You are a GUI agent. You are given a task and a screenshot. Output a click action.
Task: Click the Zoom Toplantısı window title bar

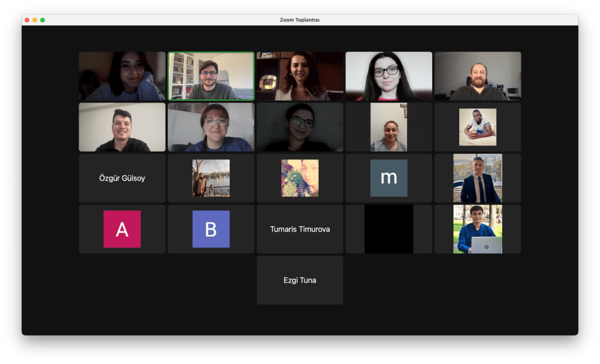300,20
